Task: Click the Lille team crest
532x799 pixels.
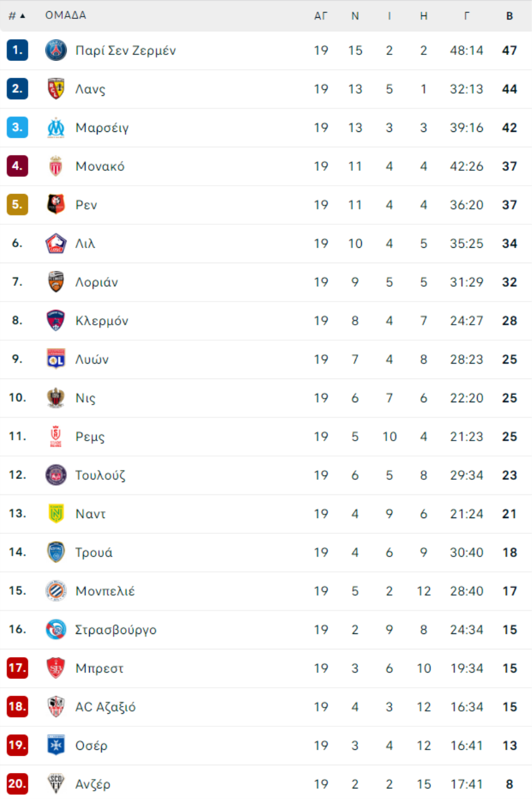Action: tap(56, 243)
